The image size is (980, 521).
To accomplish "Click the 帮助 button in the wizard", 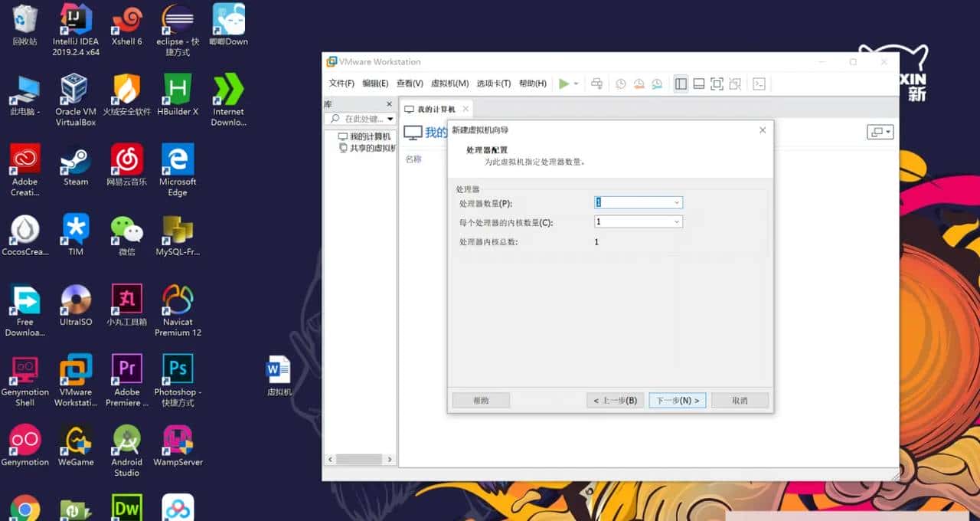I will tap(481, 400).
